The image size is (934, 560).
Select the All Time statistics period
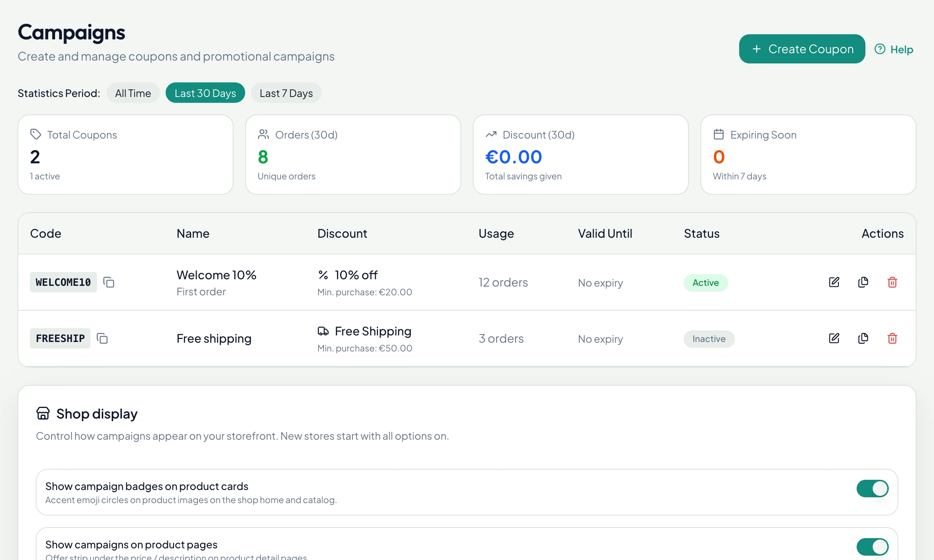point(133,93)
